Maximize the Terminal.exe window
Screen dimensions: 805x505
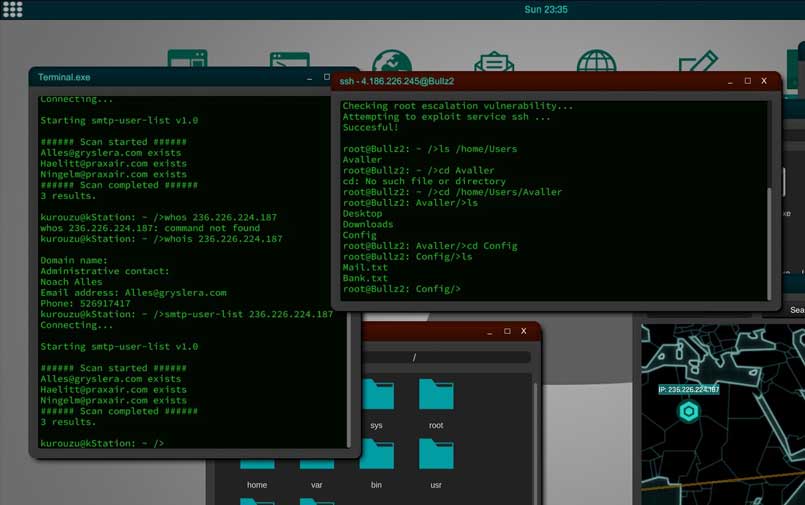(327, 77)
